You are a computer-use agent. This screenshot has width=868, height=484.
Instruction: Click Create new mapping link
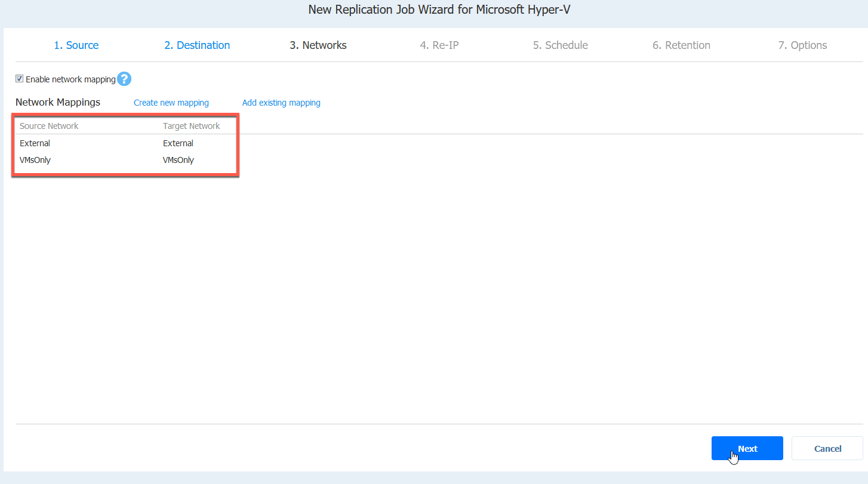(x=171, y=103)
